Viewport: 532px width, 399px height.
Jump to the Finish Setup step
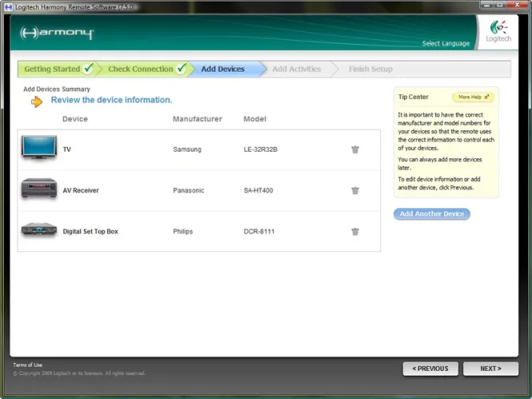coord(371,69)
